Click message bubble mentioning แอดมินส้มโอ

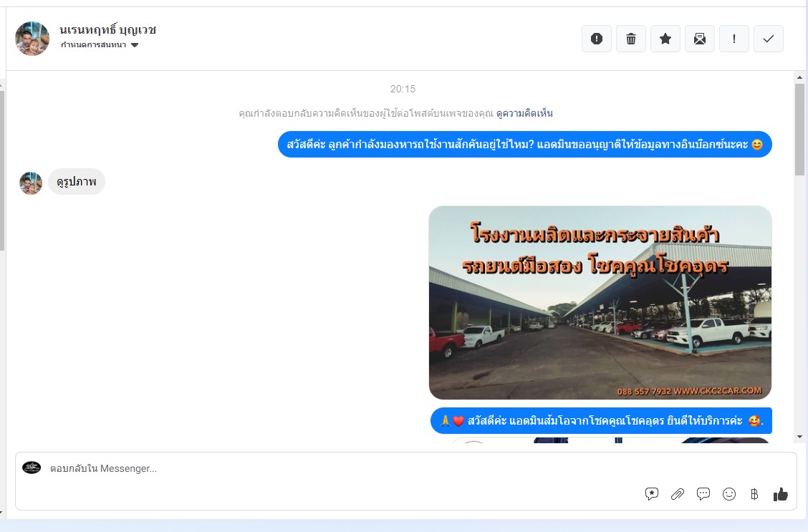tap(601, 421)
